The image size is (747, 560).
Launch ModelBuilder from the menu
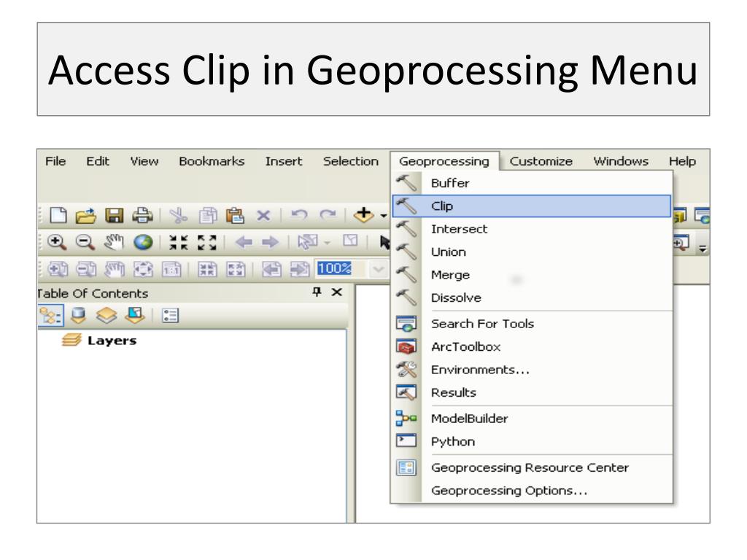532,419
